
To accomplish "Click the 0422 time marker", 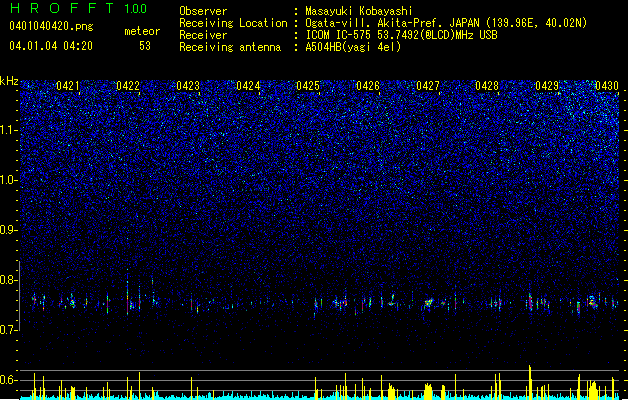I will point(128,86).
